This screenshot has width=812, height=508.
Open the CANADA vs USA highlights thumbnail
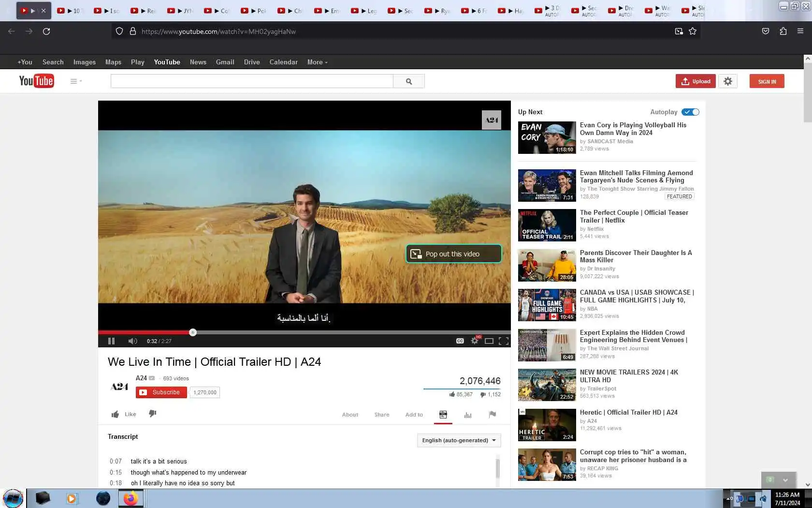click(547, 305)
